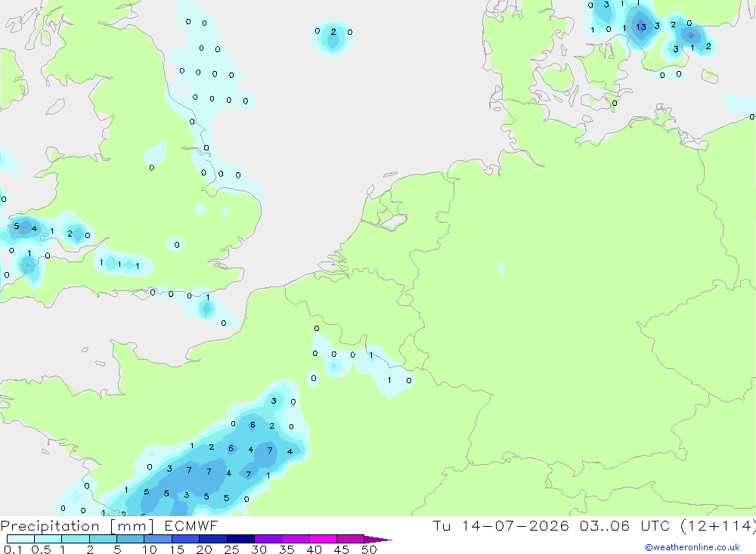Click the legend label '35'
Viewport: 756px width, 554px height.
(x=287, y=549)
